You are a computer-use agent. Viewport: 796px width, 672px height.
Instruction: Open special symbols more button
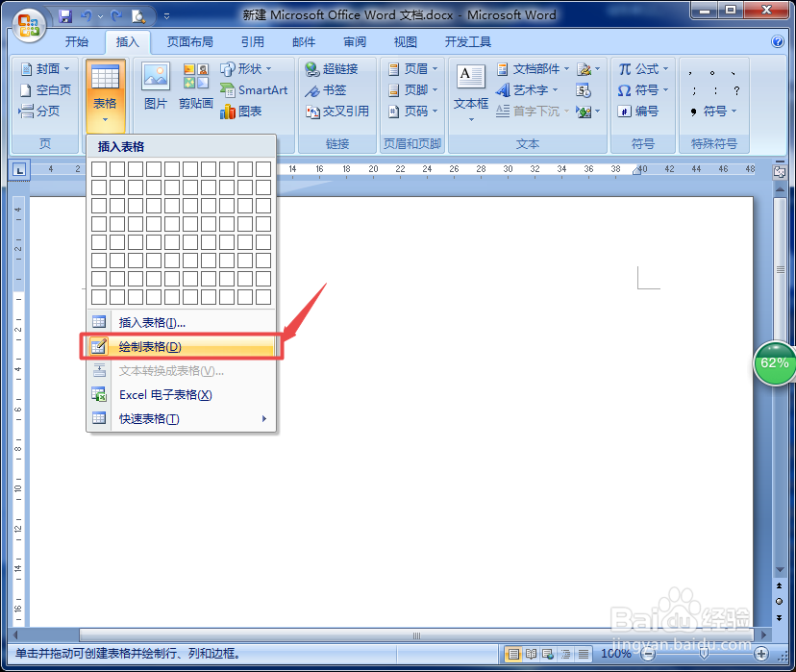tap(713, 112)
